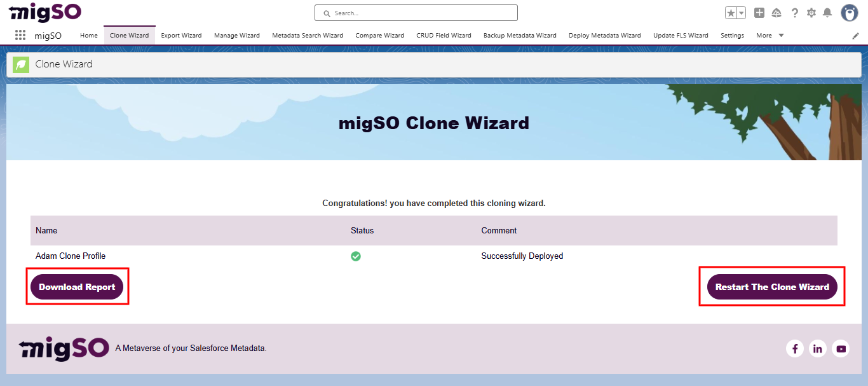The width and height of the screenshot is (868, 386).
Task: Click the Download Report button
Action: click(x=77, y=287)
